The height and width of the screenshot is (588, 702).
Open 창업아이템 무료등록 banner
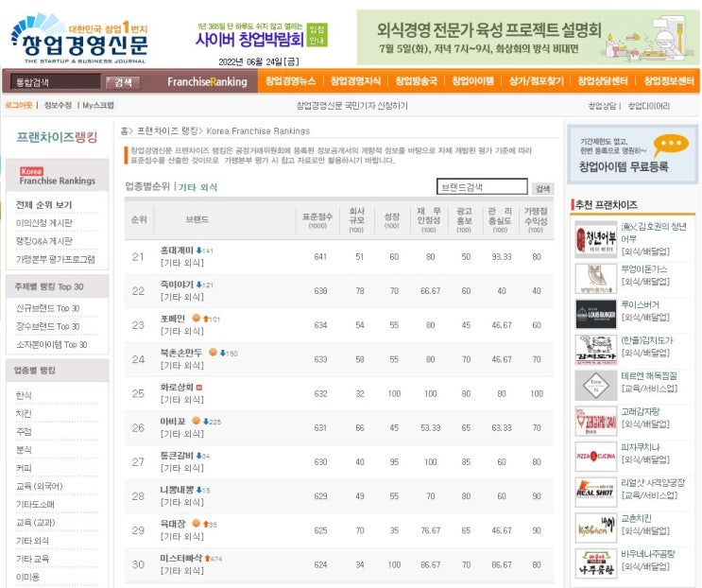[x=633, y=154]
